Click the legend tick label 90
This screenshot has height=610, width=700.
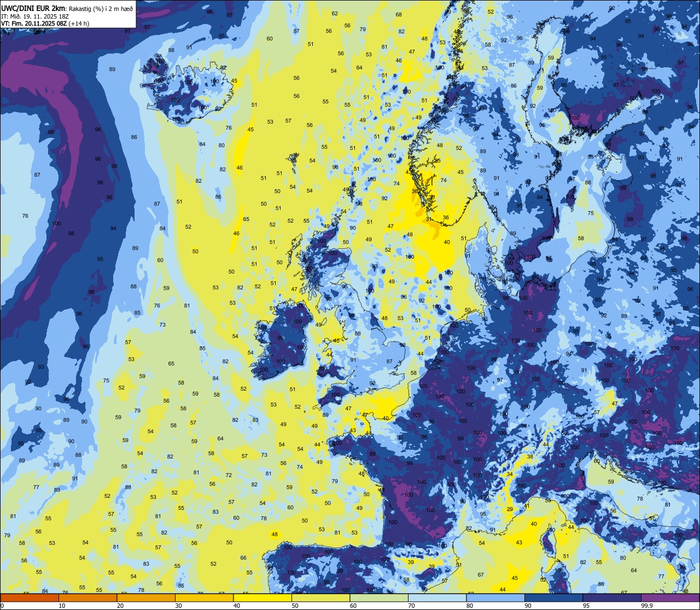(x=528, y=606)
